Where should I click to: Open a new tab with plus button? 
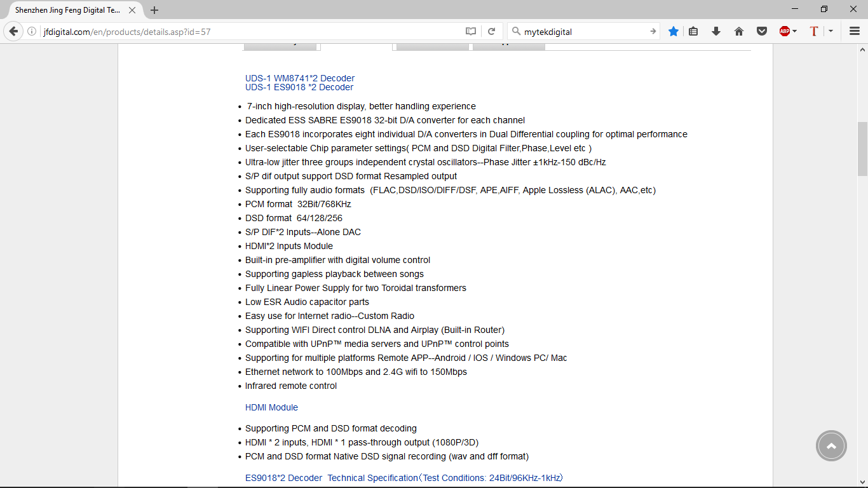(x=154, y=10)
